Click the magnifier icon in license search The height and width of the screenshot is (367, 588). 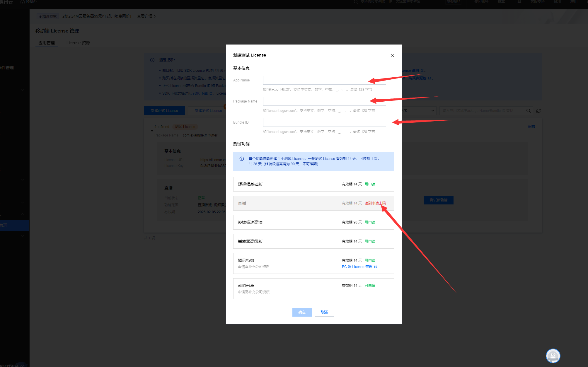click(x=528, y=111)
